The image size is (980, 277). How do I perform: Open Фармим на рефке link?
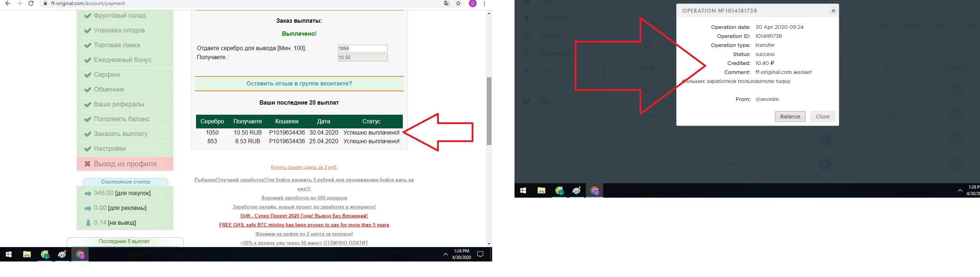click(304, 234)
